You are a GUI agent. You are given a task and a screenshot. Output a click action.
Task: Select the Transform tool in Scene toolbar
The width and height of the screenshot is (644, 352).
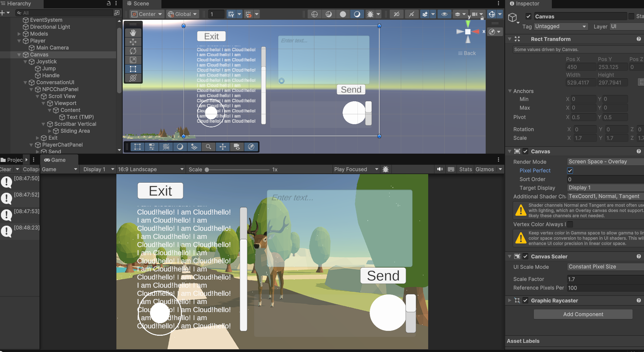point(133,78)
